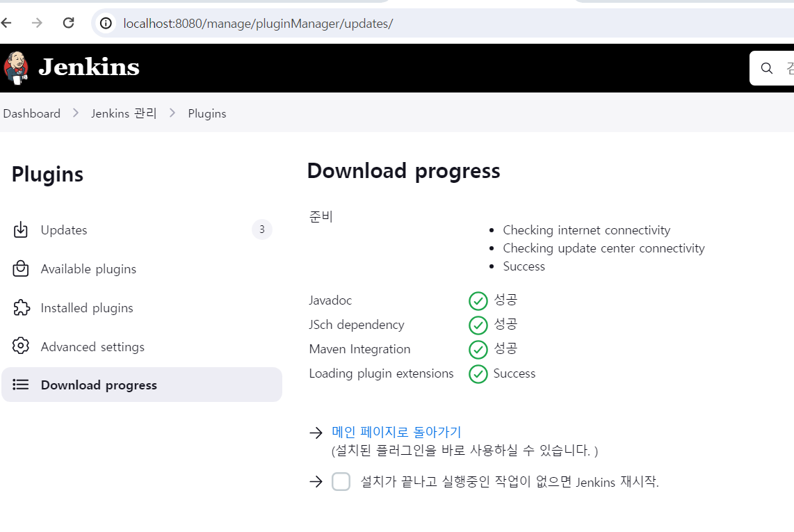Click the JSch dependency success check icon
This screenshot has width=794, height=532.
[478, 325]
